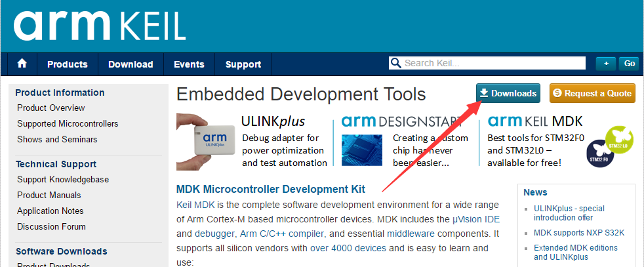Open ULINKplus special introduction offer news

click(569, 213)
